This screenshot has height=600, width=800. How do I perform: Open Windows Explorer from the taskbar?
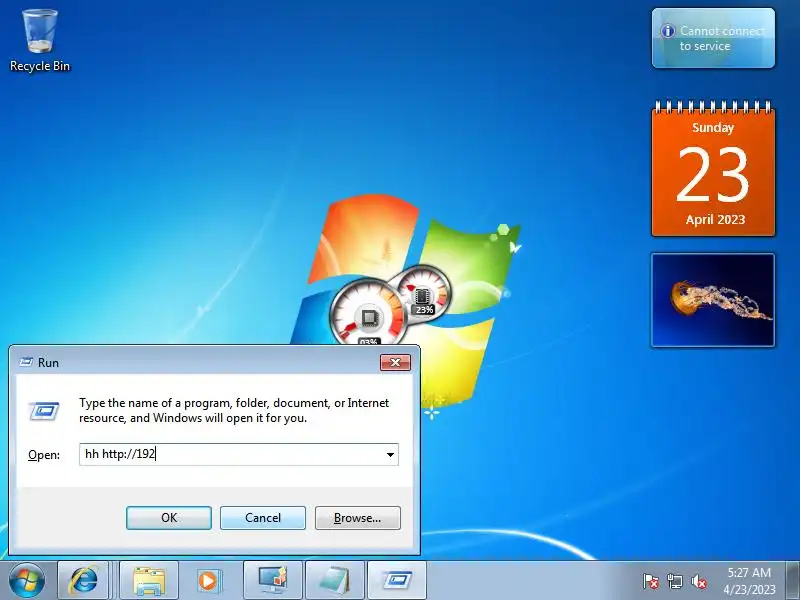pyautogui.click(x=149, y=580)
